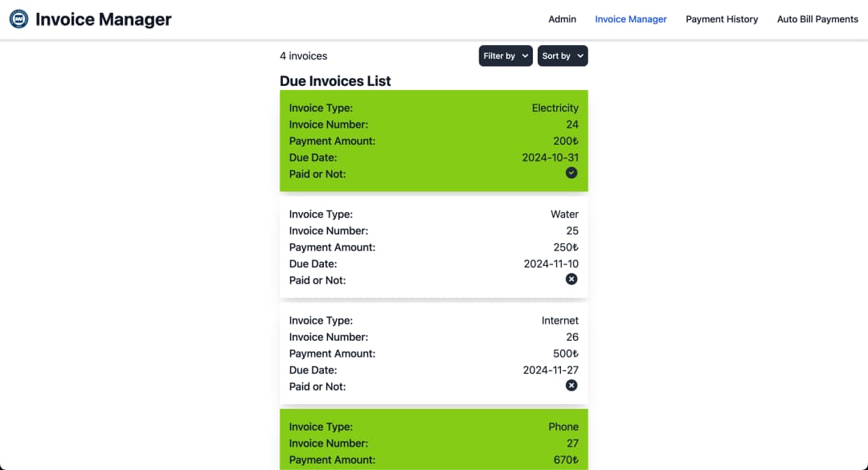The height and width of the screenshot is (470, 868).
Task: Select the Invoice Manager nav link
Action: click(x=631, y=19)
